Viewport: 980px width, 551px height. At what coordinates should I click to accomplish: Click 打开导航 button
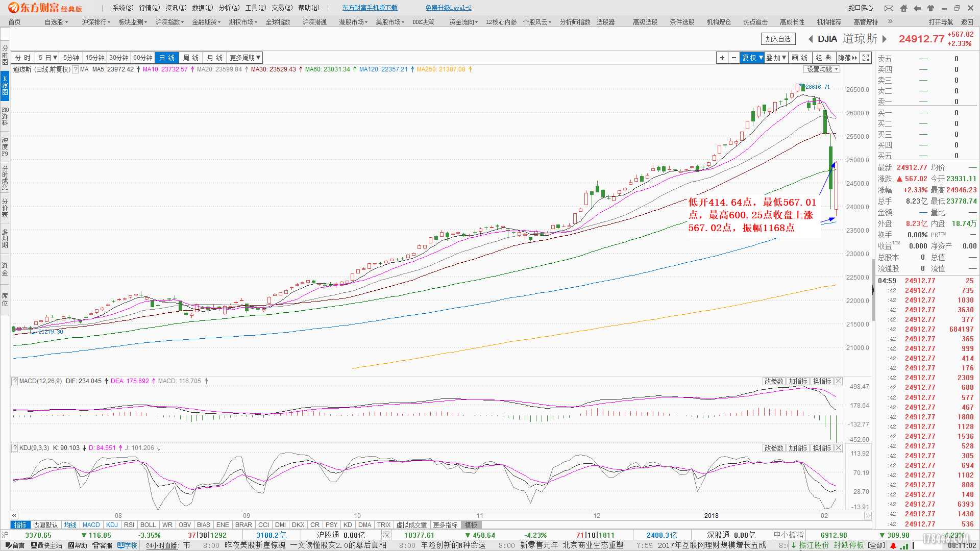[x=941, y=22]
